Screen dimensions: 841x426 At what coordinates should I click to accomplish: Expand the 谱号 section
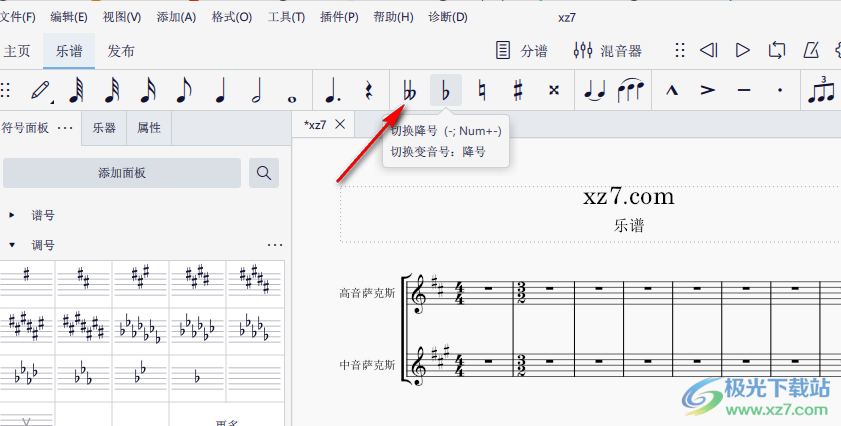[x=12, y=215]
